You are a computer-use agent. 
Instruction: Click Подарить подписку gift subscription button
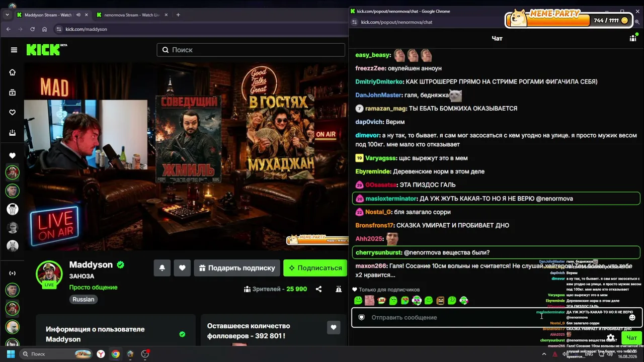coord(236,268)
